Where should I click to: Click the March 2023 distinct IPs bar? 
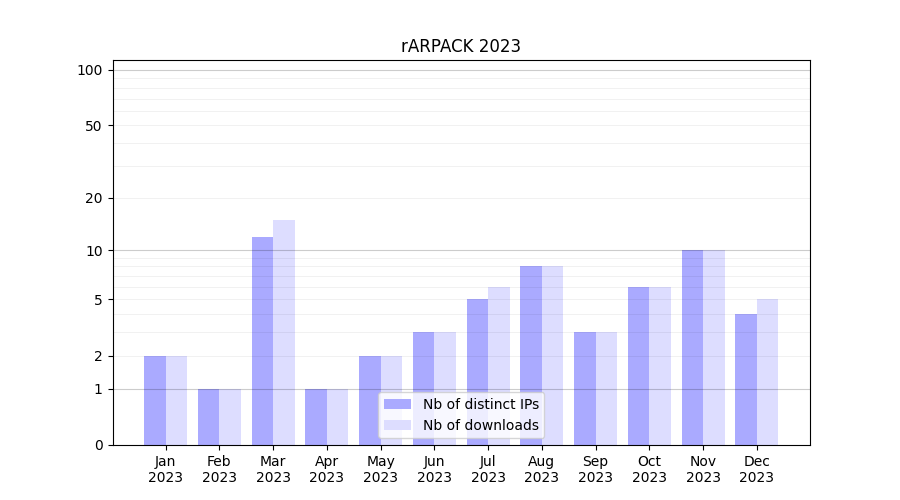(x=262, y=340)
